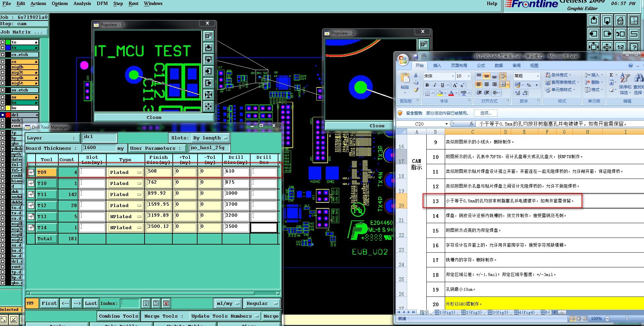The width and height of the screenshot is (644, 326).
Task: Click the Bold button in Excel ribbon
Action: tap(427, 85)
